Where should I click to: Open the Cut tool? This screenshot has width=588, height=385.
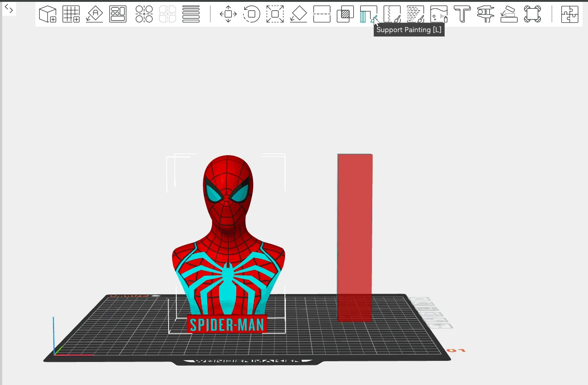[x=322, y=14]
